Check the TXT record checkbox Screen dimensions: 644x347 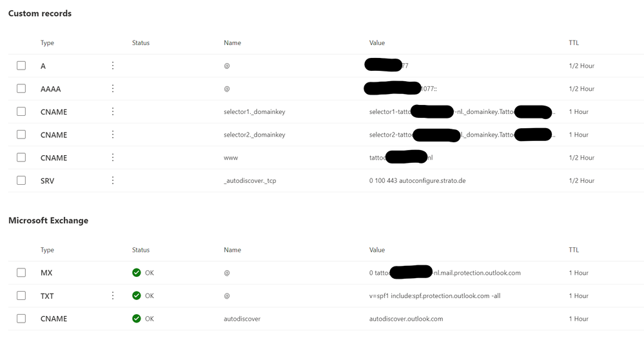[x=21, y=295]
